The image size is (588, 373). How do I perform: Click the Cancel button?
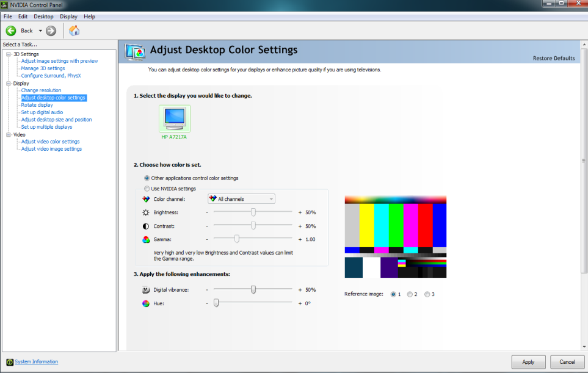click(567, 362)
